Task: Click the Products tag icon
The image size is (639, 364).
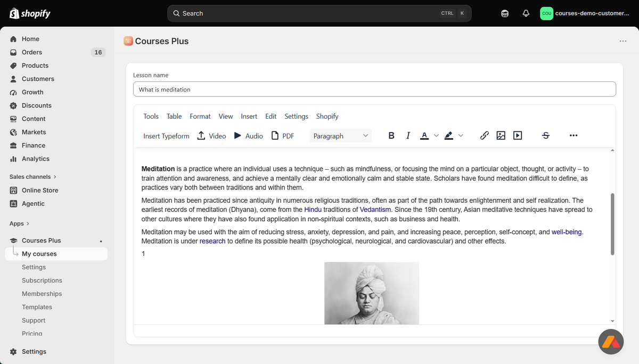Action: tap(13, 65)
